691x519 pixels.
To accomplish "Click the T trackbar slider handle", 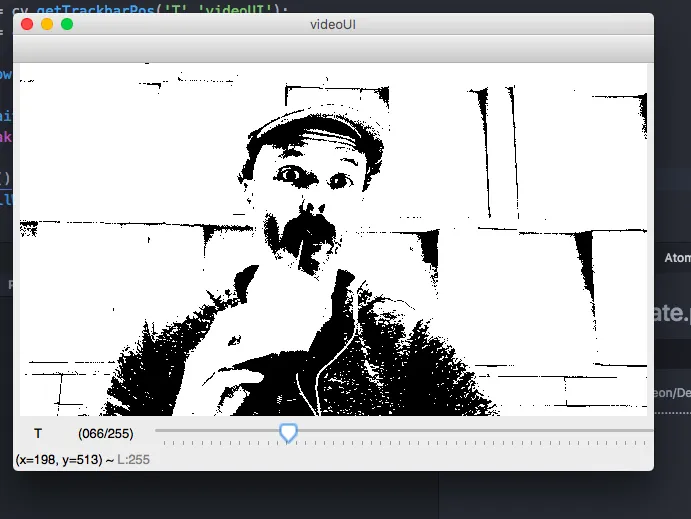I will point(288,433).
